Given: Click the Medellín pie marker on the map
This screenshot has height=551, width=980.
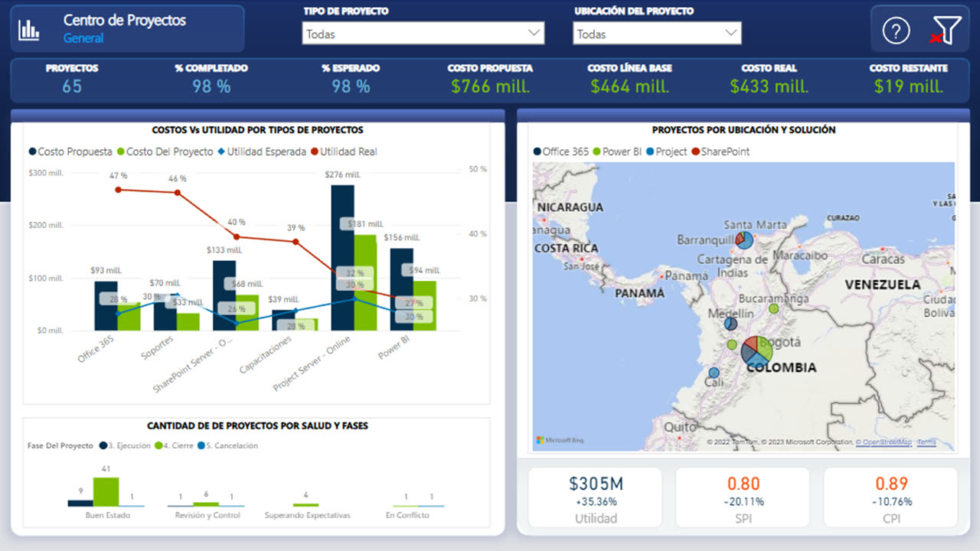Looking at the screenshot, I should coord(731,324).
